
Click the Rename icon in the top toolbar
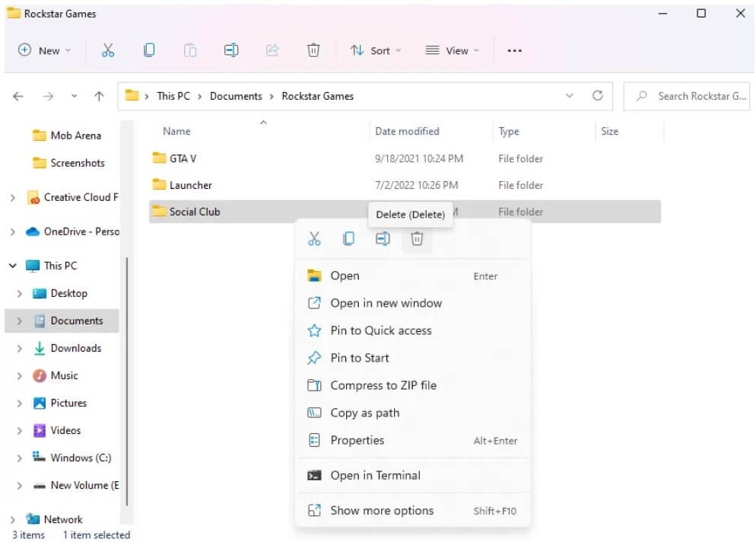(x=231, y=50)
